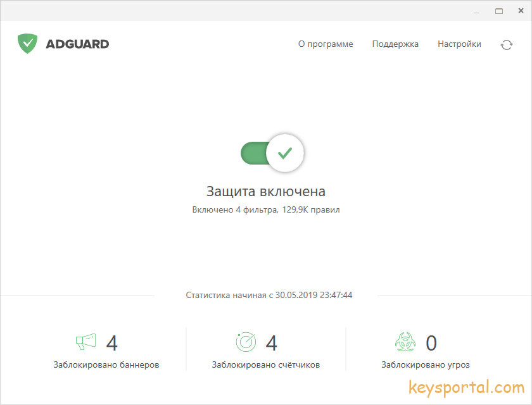Click the Защита включена status heading

[266, 191]
